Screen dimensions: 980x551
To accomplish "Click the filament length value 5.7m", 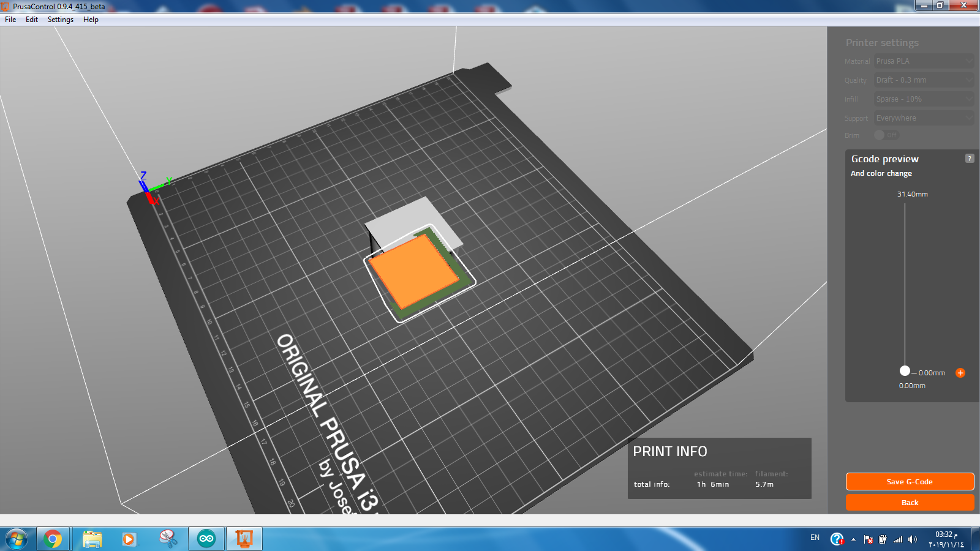I will [x=764, y=484].
